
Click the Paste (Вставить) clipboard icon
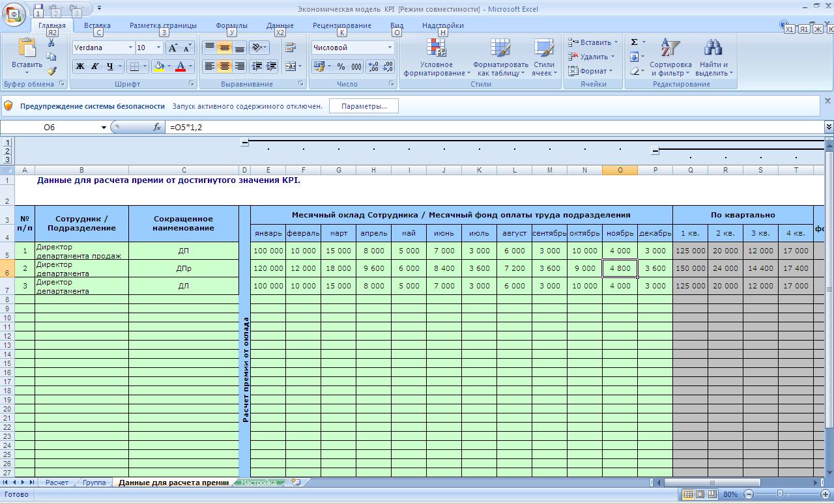click(27, 55)
